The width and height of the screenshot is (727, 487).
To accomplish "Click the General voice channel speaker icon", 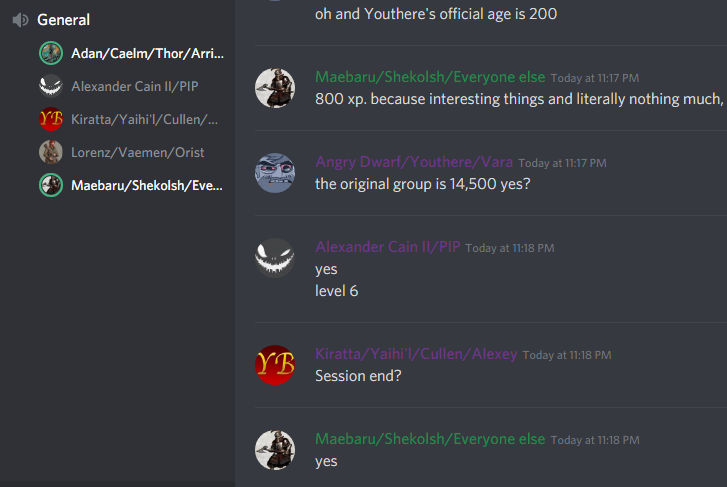I will pos(20,20).
